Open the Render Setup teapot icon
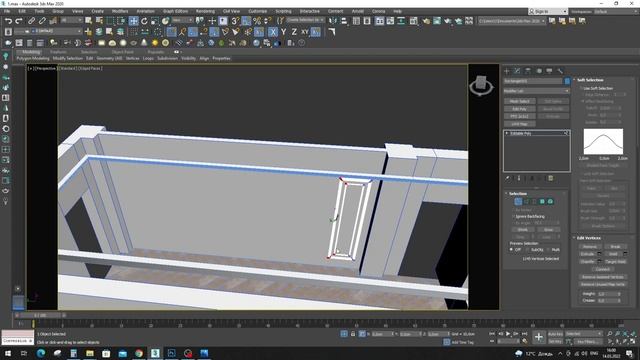Viewport: 640px width, 360px height. tap(426, 21)
